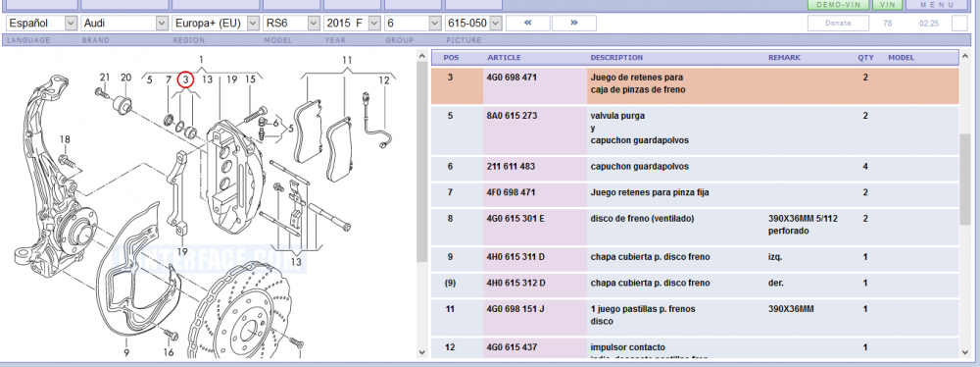The width and height of the screenshot is (980, 367).
Task: Click the circled position 3 in diagram
Action: (x=186, y=79)
